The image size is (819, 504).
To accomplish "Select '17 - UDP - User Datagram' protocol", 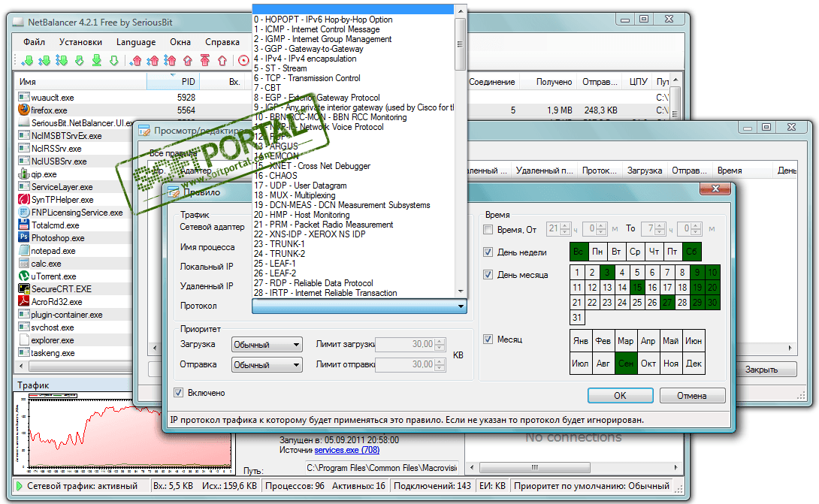I will tap(353, 186).
